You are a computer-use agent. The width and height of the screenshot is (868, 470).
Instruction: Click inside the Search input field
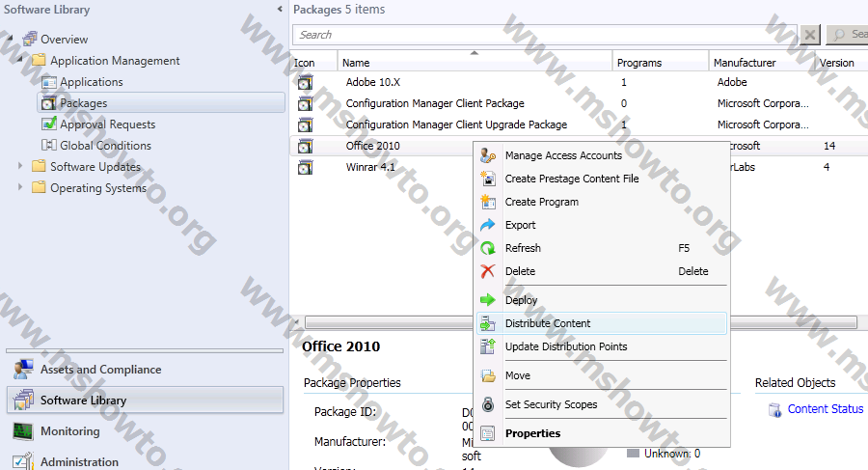[x=545, y=35]
